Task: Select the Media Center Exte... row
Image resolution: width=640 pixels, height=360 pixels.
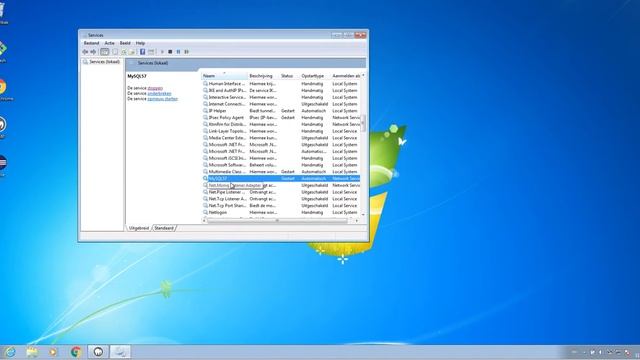Action: point(281,138)
